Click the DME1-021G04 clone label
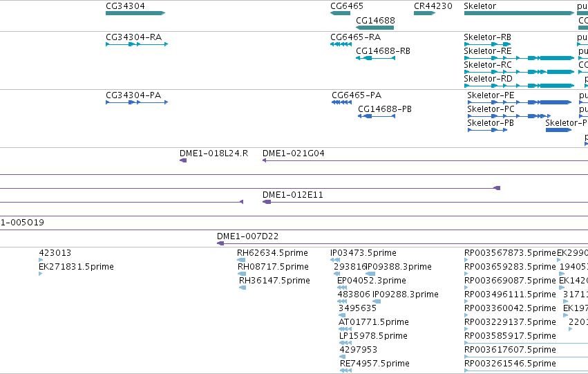The width and height of the screenshot is (588, 374). point(293,153)
